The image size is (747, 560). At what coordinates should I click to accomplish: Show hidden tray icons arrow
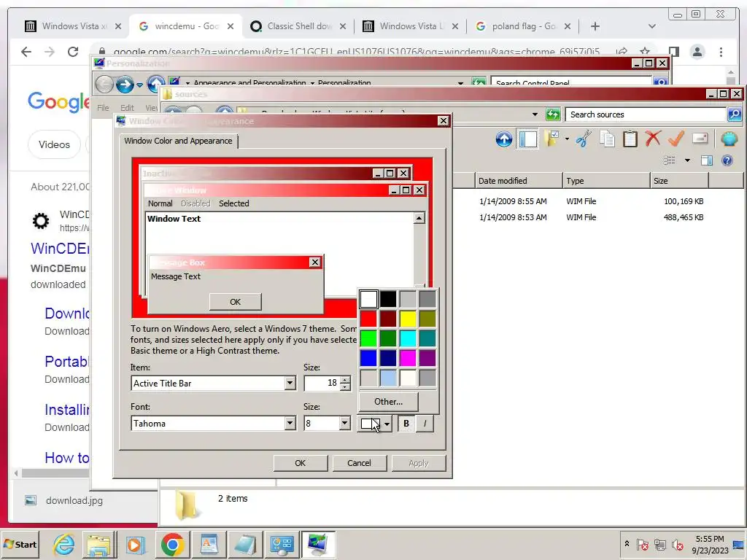tap(627, 544)
